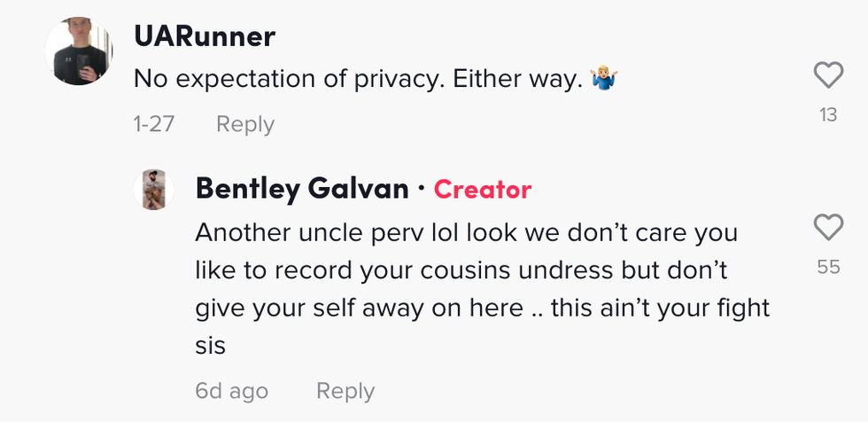Open the UARunner username profile link
868x422 pixels.
(x=205, y=36)
